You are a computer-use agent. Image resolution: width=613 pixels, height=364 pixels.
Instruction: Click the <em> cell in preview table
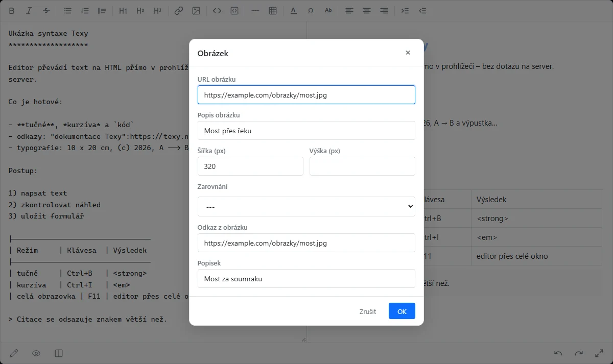tap(536, 237)
